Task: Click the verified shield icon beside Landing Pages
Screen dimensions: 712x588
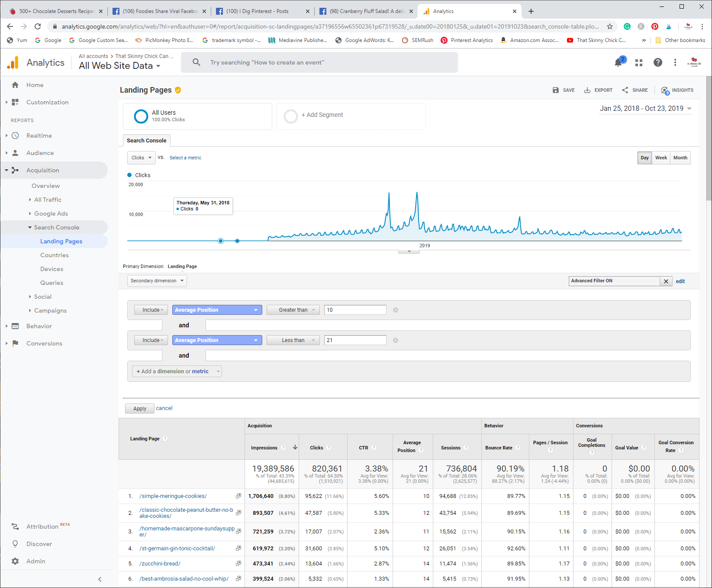Action: click(x=178, y=90)
